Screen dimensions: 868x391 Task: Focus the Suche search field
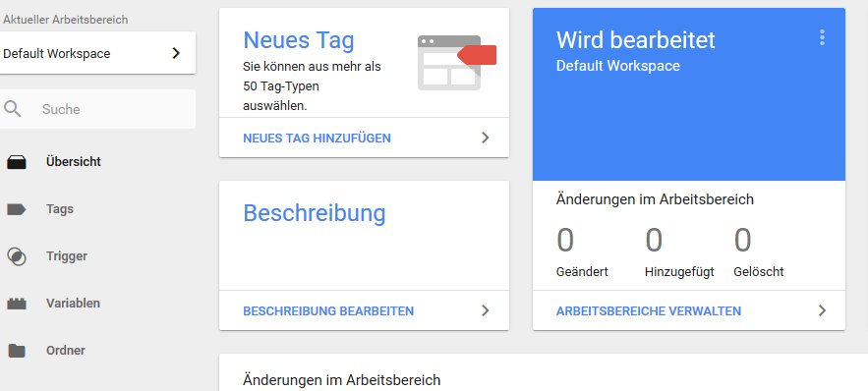[x=97, y=109]
